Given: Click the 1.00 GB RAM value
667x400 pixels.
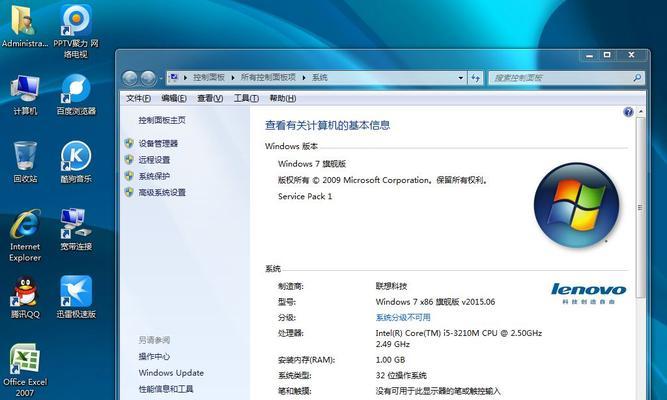Looking at the screenshot, I should tap(390, 360).
